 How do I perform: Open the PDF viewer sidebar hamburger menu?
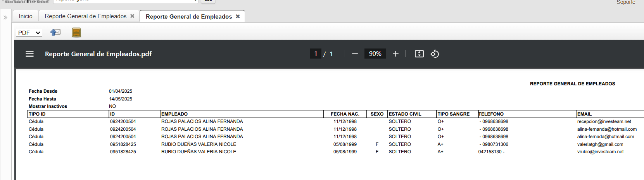pos(30,54)
